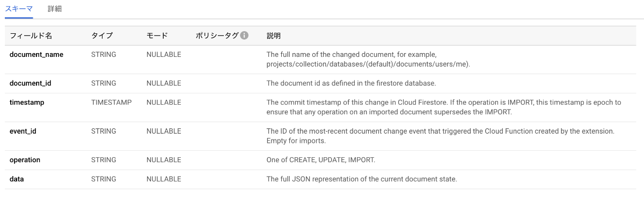The width and height of the screenshot is (644, 197).
Task: Click the フィールド名 column header
Action: pos(31,36)
